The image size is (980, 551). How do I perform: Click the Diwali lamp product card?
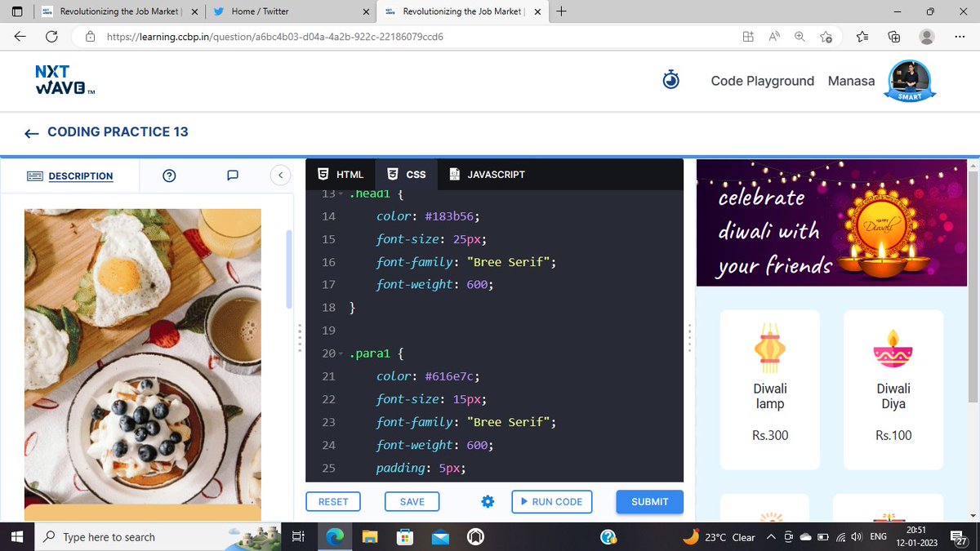pos(770,389)
